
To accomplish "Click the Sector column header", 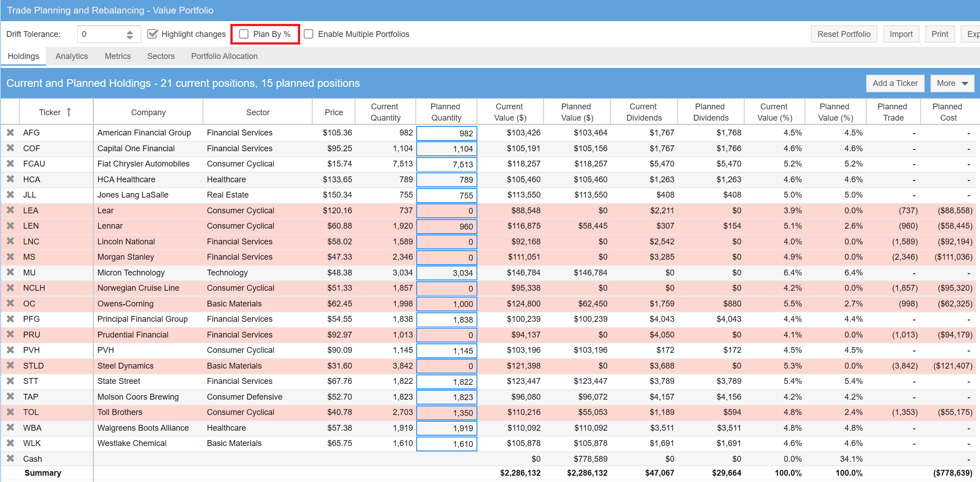I will pos(258,112).
